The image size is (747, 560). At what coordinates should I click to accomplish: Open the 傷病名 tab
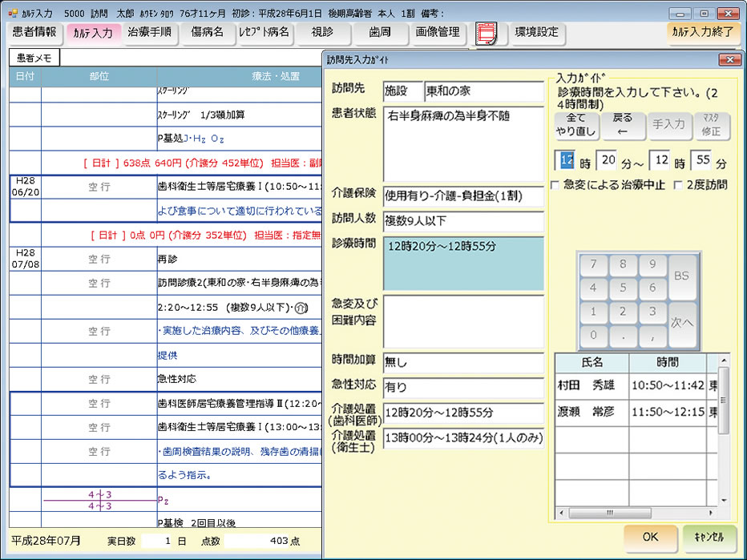point(205,33)
